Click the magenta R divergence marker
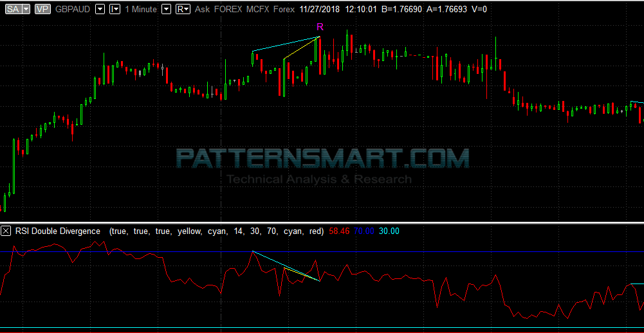This screenshot has height=333, width=644. 320,27
